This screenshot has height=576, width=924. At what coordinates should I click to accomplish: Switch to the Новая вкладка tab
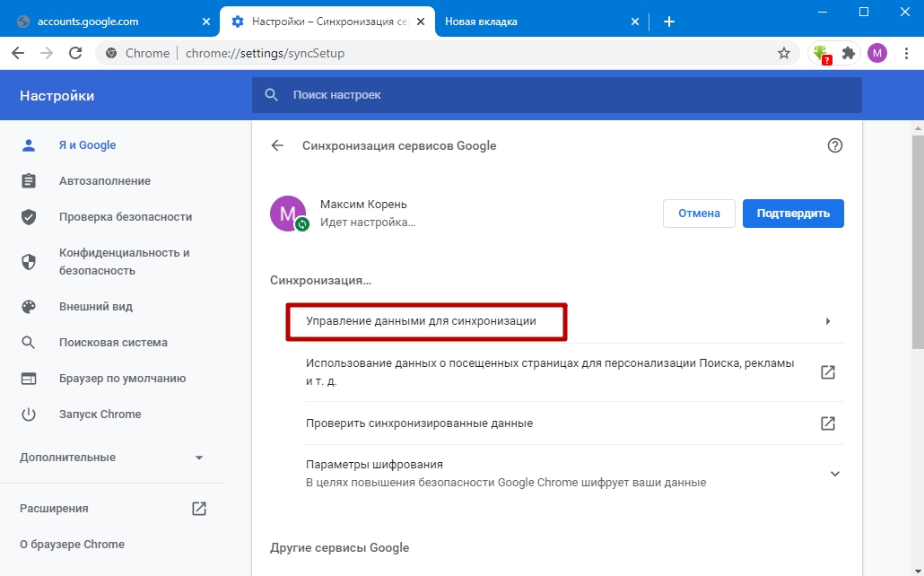(x=529, y=22)
